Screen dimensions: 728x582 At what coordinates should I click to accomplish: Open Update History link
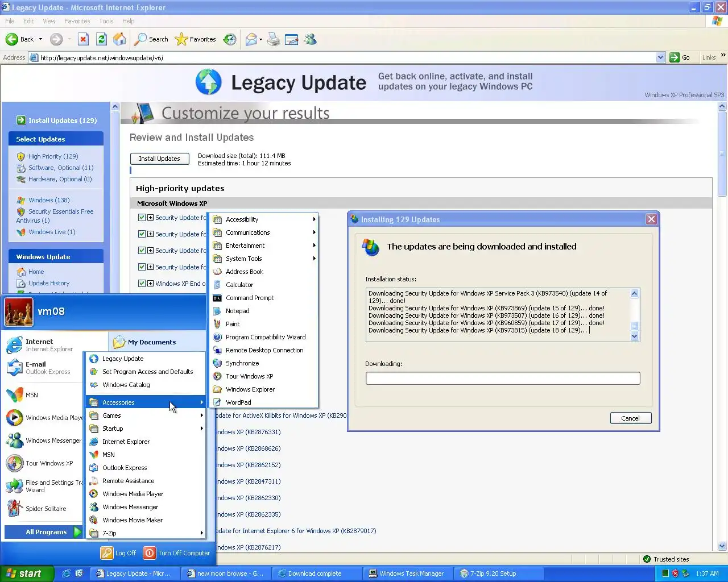49,283
